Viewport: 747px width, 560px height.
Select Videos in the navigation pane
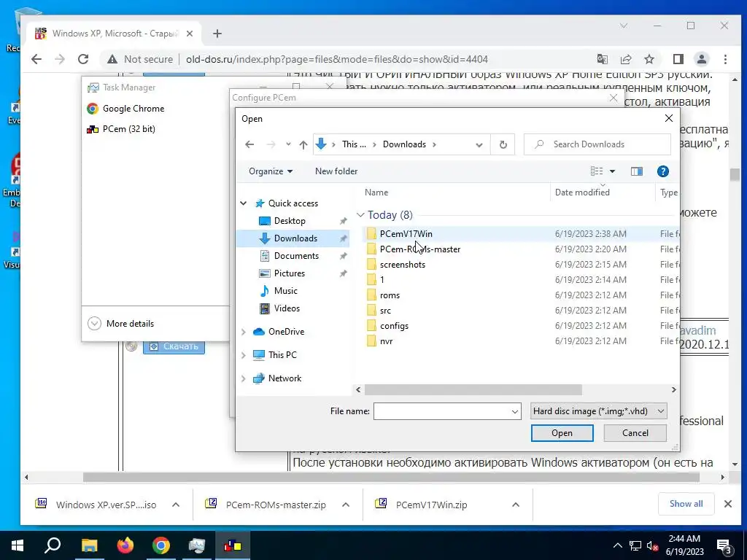(x=286, y=308)
